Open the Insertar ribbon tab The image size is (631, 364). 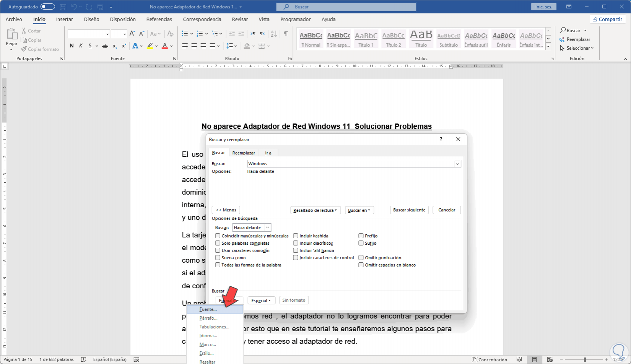tap(65, 19)
